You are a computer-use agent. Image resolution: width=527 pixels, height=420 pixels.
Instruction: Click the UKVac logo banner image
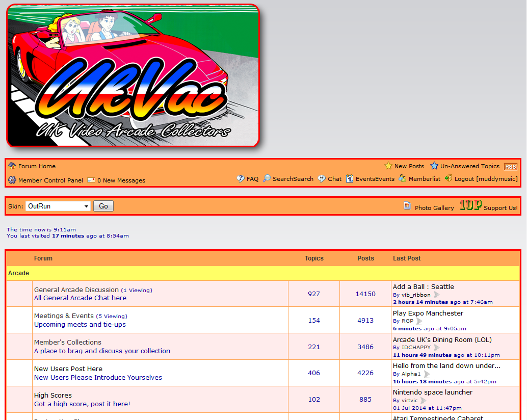pos(133,76)
